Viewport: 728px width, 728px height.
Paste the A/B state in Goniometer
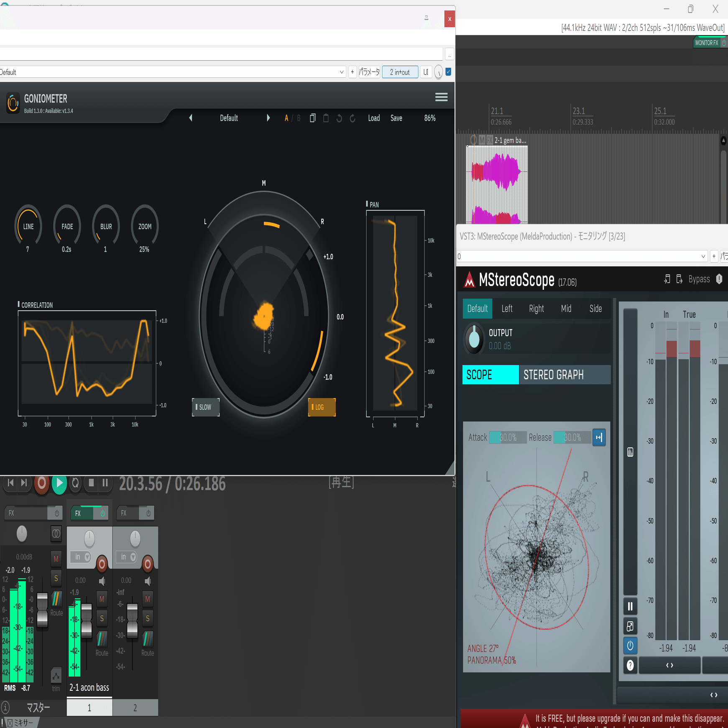click(x=326, y=118)
